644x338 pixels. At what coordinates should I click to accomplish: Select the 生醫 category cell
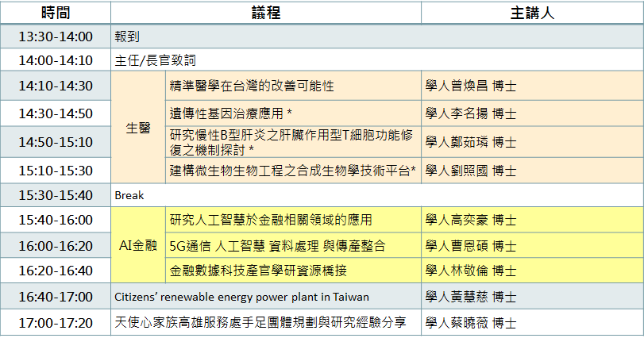(x=138, y=128)
